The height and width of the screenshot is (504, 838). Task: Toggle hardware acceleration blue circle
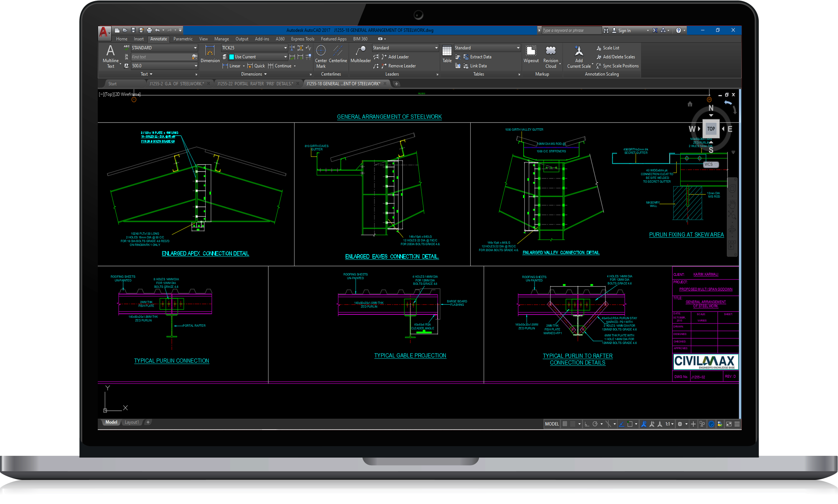(x=711, y=424)
